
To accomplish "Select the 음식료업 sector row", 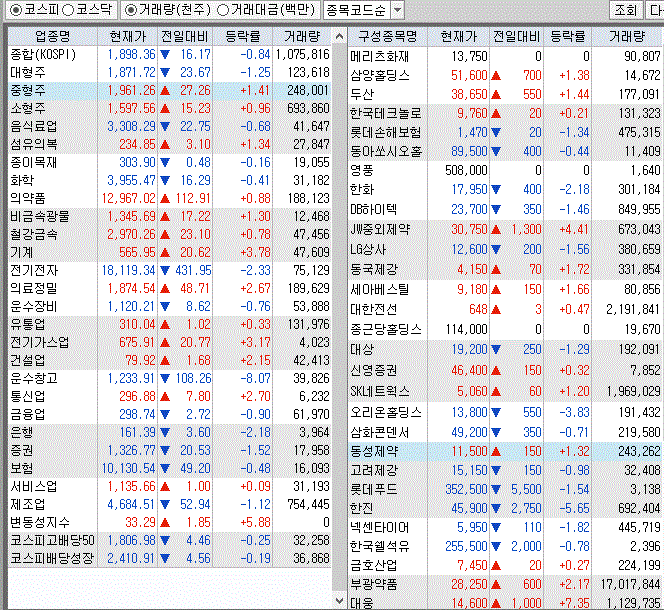I will 169,127.
